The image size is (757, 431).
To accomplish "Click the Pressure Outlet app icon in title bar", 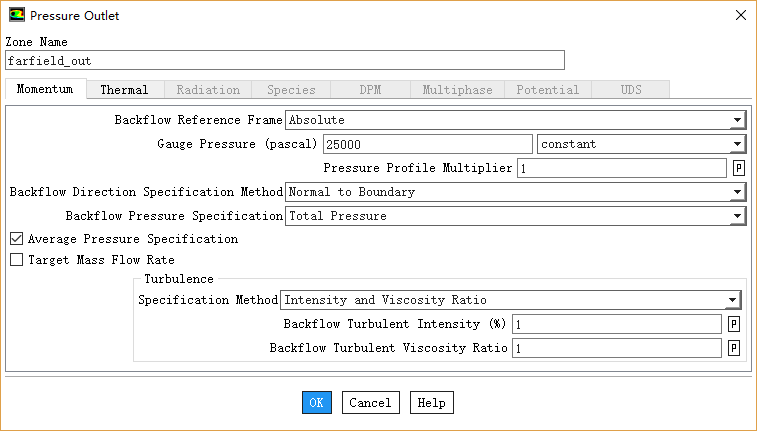I will coord(17,16).
